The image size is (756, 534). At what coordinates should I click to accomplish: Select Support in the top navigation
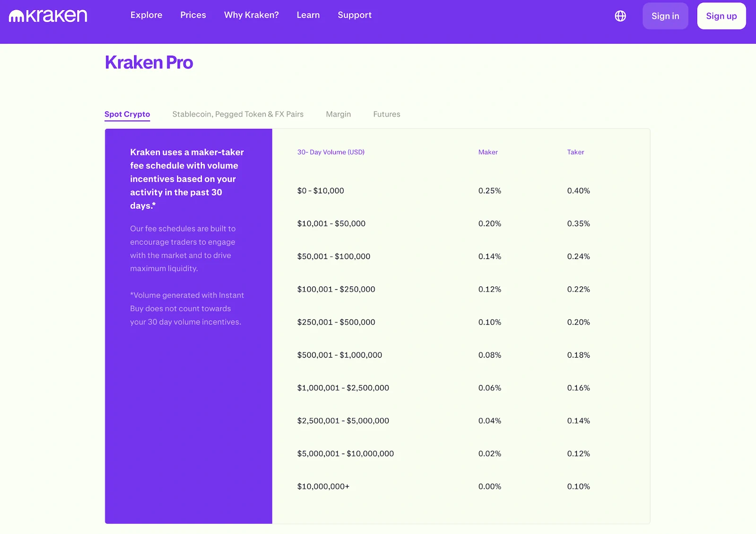point(354,15)
